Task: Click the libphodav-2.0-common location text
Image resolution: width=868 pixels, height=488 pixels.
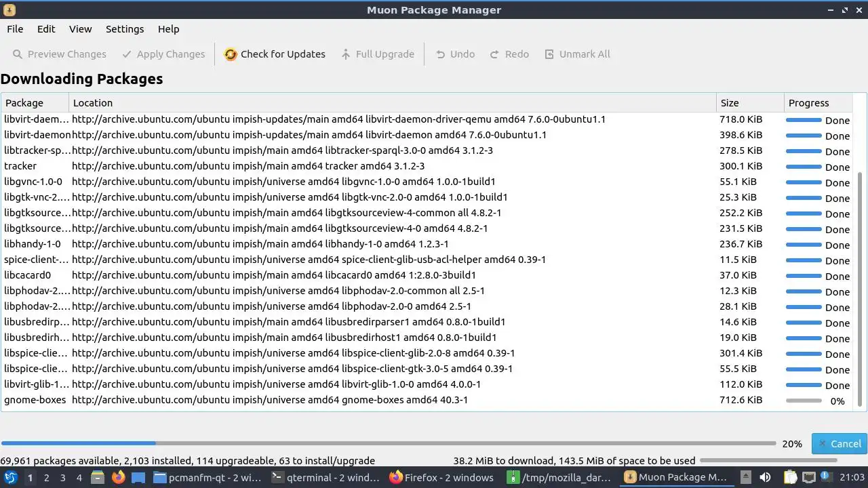Action: click(278, 291)
